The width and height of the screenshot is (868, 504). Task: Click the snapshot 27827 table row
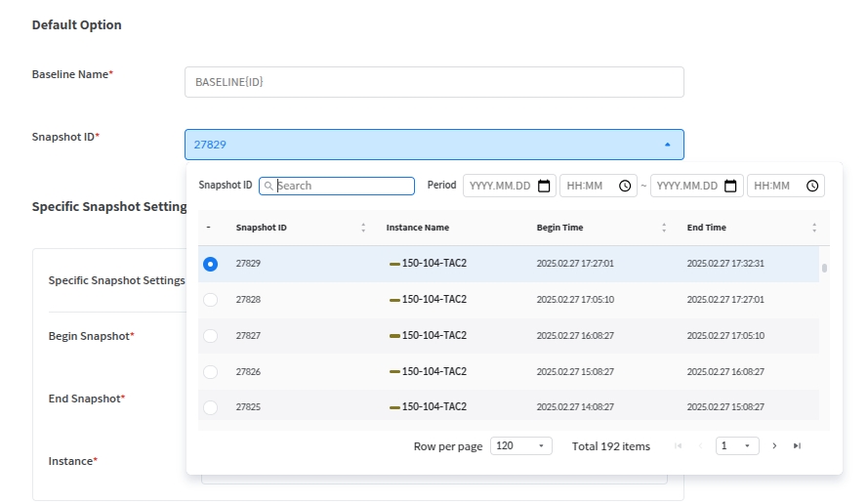[x=508, y=336]
